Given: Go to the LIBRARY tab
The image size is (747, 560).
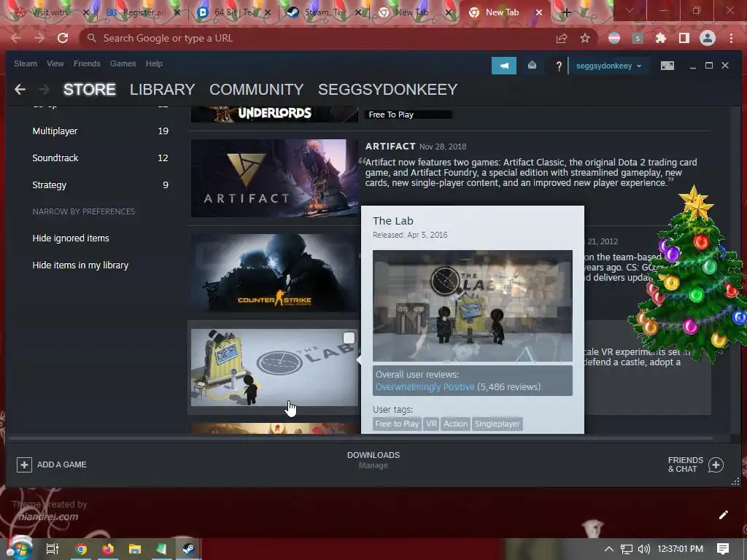Looking at the screenshot, I should 162,90.
